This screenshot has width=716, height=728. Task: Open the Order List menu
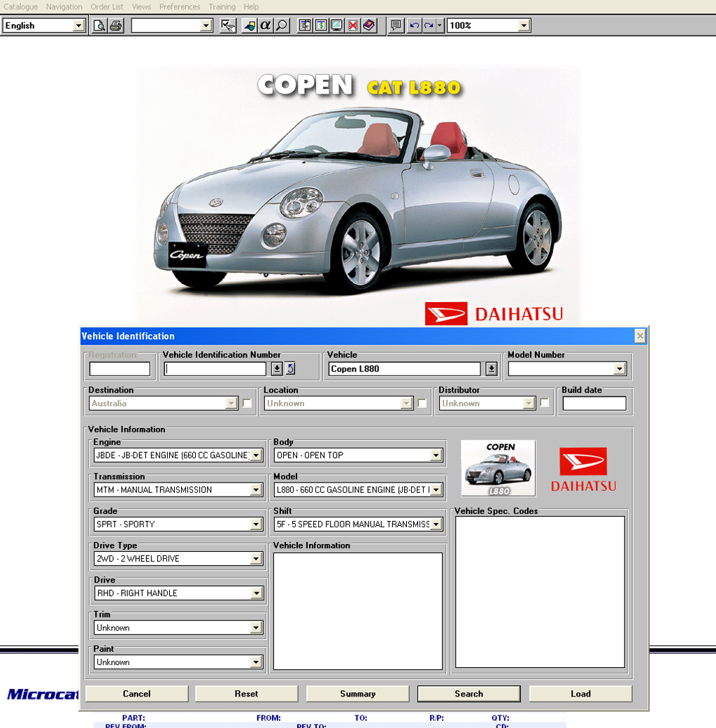point(107,6)
